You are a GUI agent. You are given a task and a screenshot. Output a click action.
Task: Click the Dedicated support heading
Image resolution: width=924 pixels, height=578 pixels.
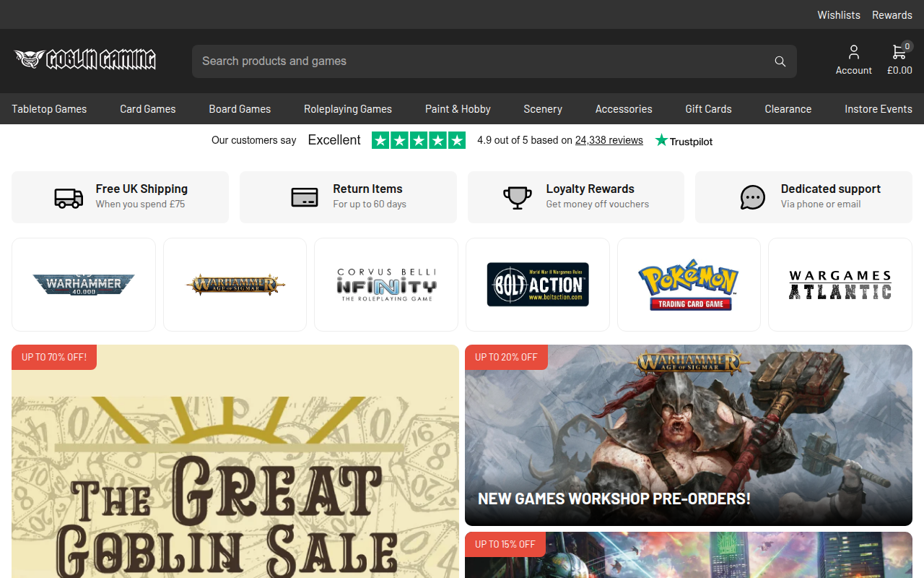[831, 189]
